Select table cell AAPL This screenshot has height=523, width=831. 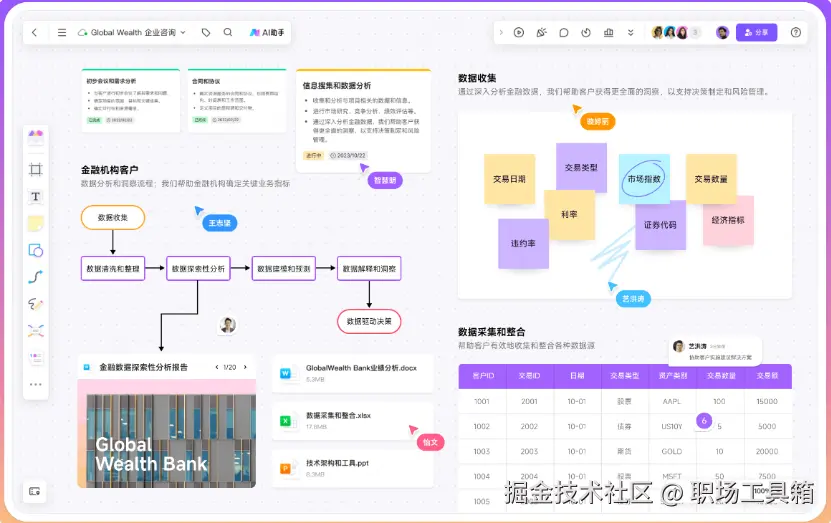672,402
